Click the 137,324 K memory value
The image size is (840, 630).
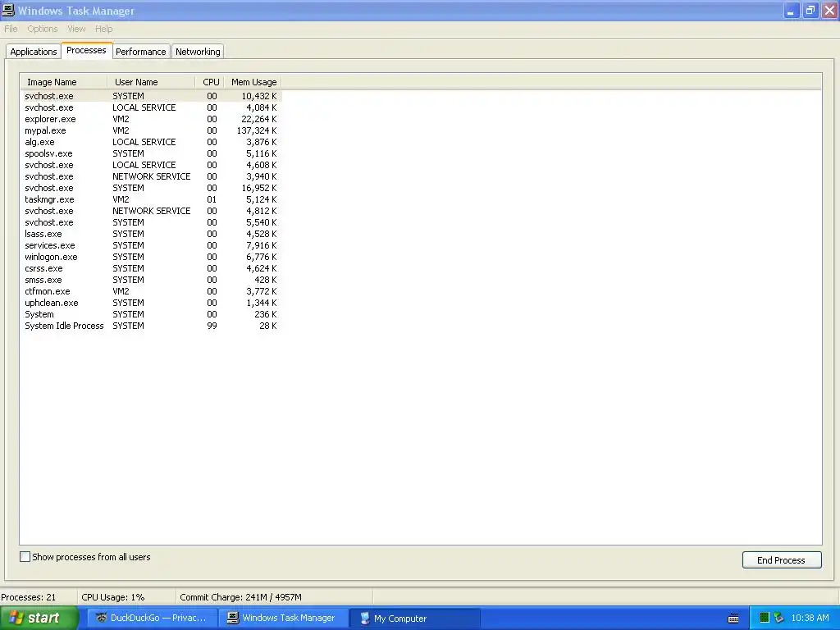(x=257, y=130)
